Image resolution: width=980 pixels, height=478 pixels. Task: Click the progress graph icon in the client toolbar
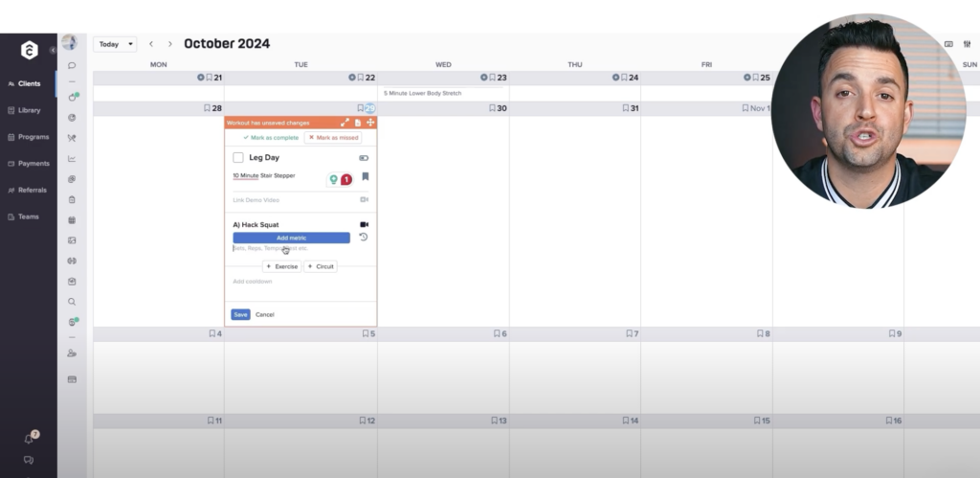click(x=72, y=159)
